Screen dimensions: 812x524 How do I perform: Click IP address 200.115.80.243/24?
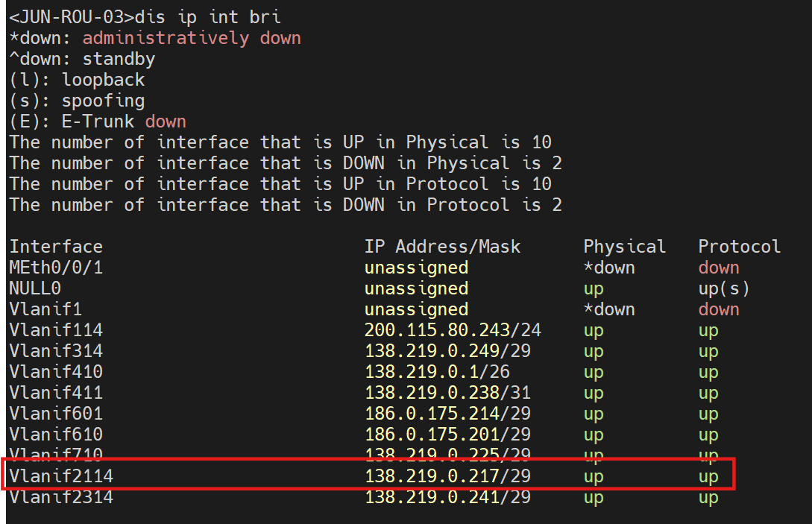coord(453,330)
